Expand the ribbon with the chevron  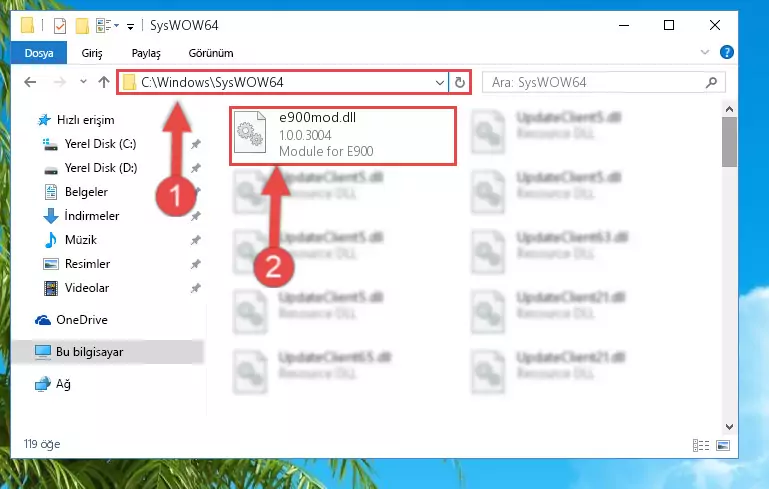click(x=705, y=52)
